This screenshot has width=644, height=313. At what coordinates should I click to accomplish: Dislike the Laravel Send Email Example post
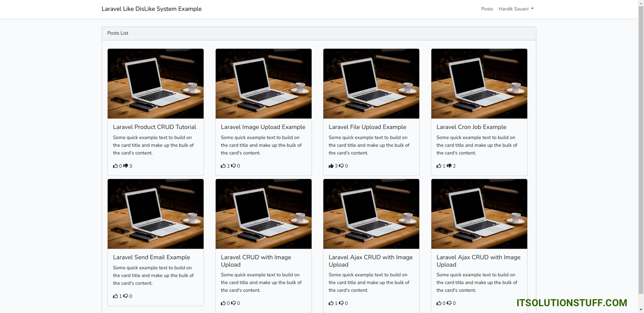coord(126,296)
